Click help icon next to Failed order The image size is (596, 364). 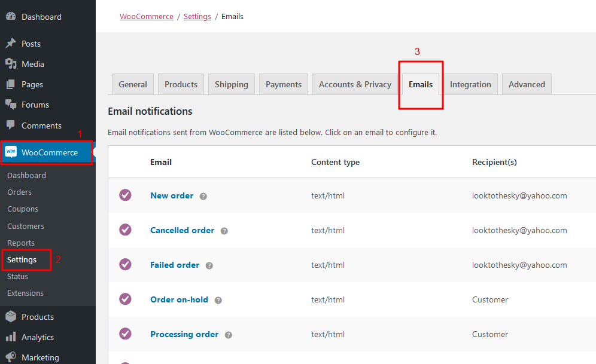[209, 266]
